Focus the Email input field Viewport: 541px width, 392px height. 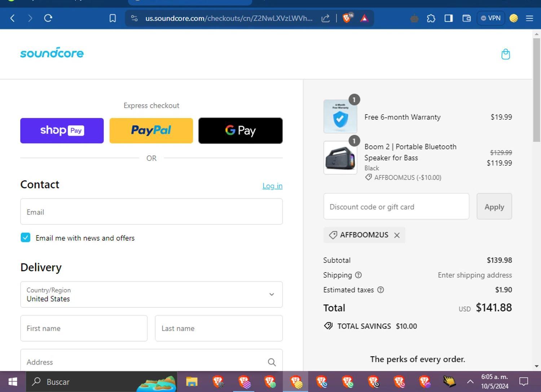(151, 212)
